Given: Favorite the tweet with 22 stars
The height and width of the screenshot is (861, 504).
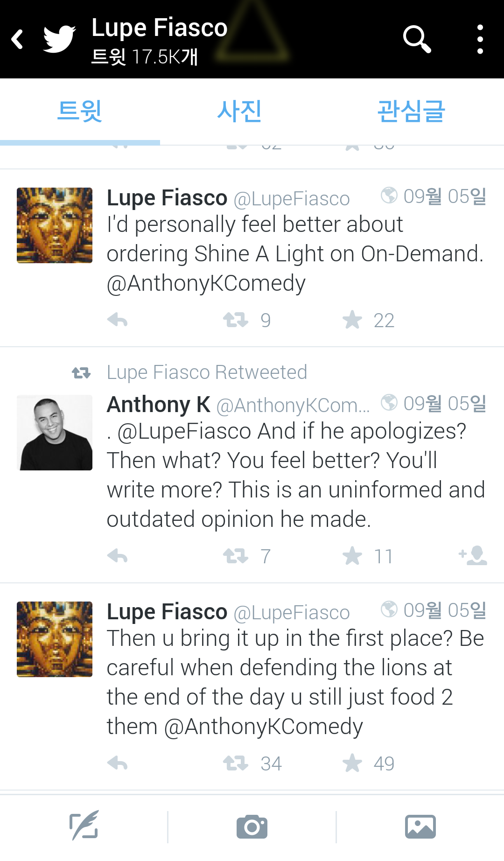Looking at the screenshot, I should [x=352, y=320].
